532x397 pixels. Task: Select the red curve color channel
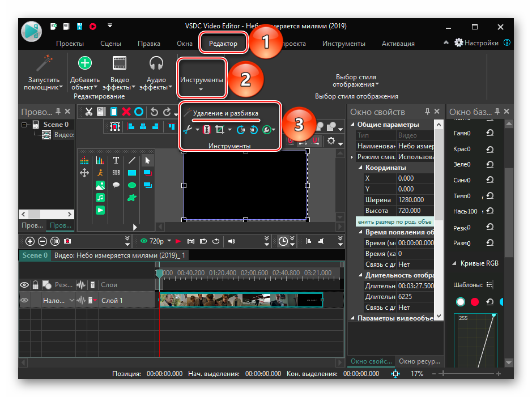pyautogui.click(x=475, y=302)
